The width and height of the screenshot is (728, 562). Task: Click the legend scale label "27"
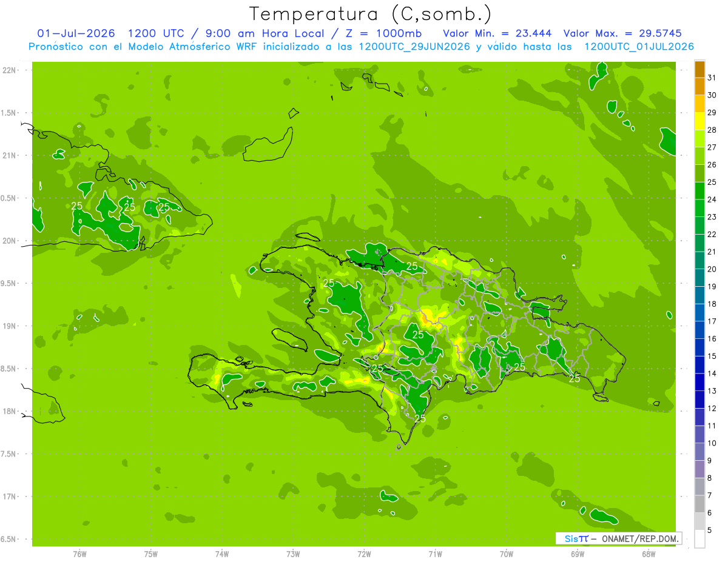coord(712,147)
